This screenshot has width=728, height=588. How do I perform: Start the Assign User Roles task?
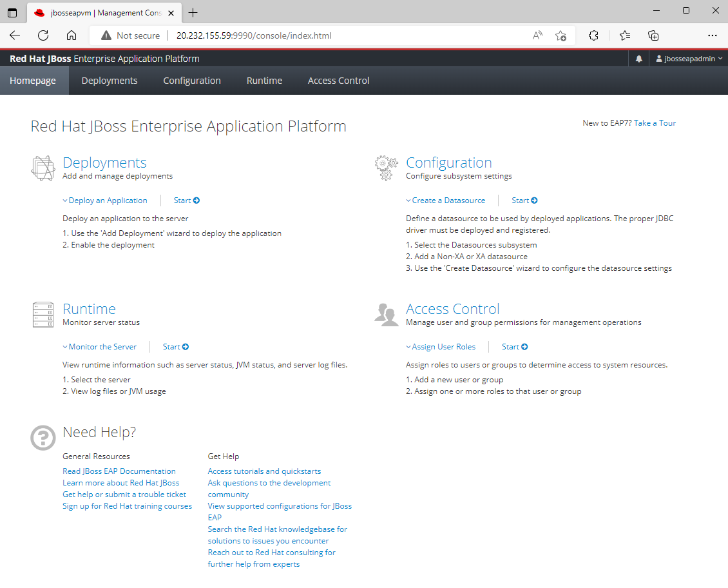(x=515, y=346)
